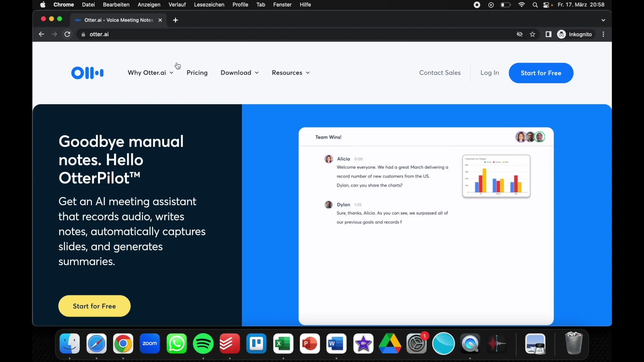Click the yellow Start for Free CTA
644x362 pixels.
(94, 306)
